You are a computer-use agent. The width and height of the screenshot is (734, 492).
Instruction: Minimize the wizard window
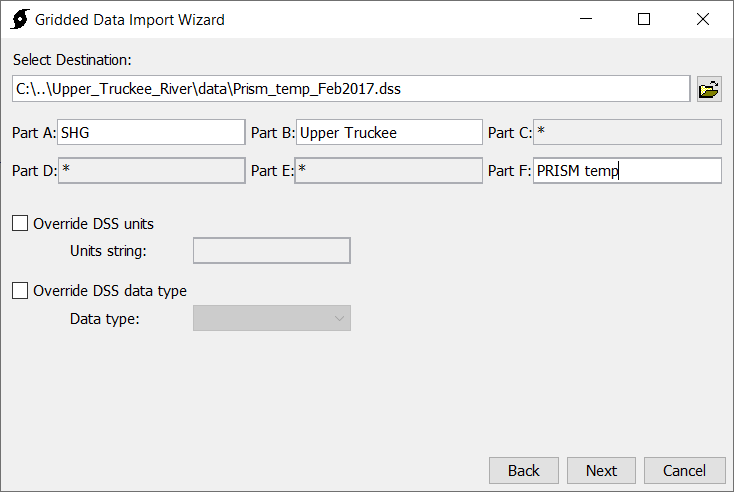pyautogui.click(x=586, y=19)
